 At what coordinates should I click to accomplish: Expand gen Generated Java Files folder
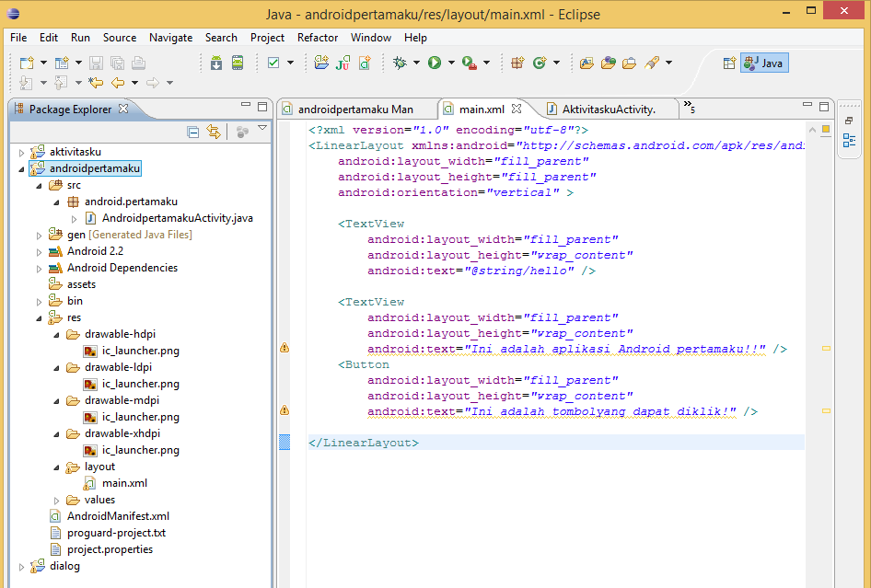pyautogui.click(x=39, y=236)
